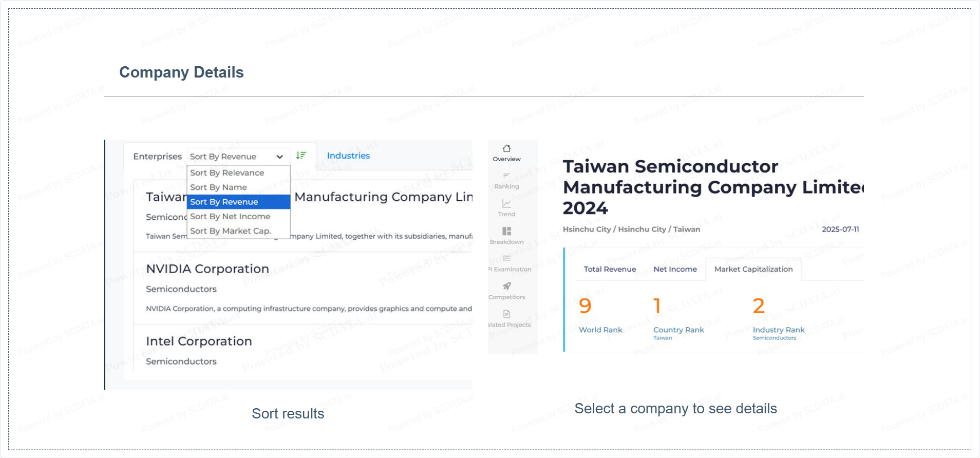Click the Overview home icon

click(506, 149)
